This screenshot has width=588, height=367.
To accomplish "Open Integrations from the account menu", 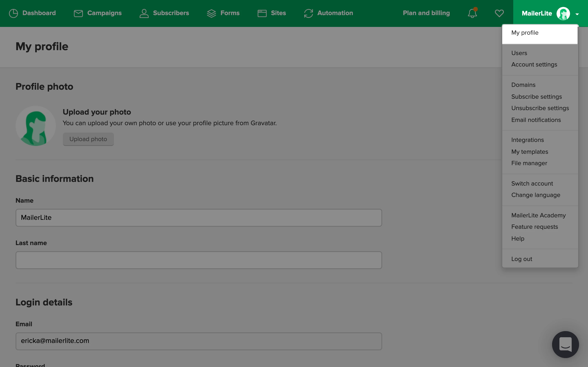I will pyautogui.click(x=528, y=140).
